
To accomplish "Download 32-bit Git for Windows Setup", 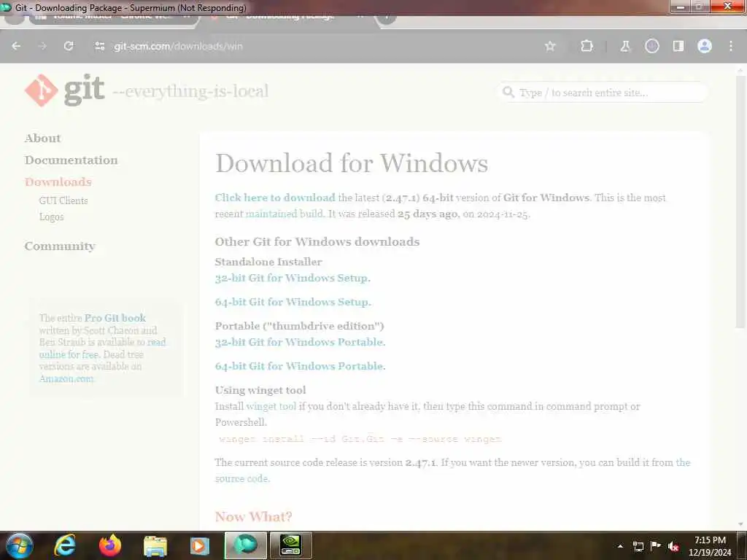I will 293,278.
